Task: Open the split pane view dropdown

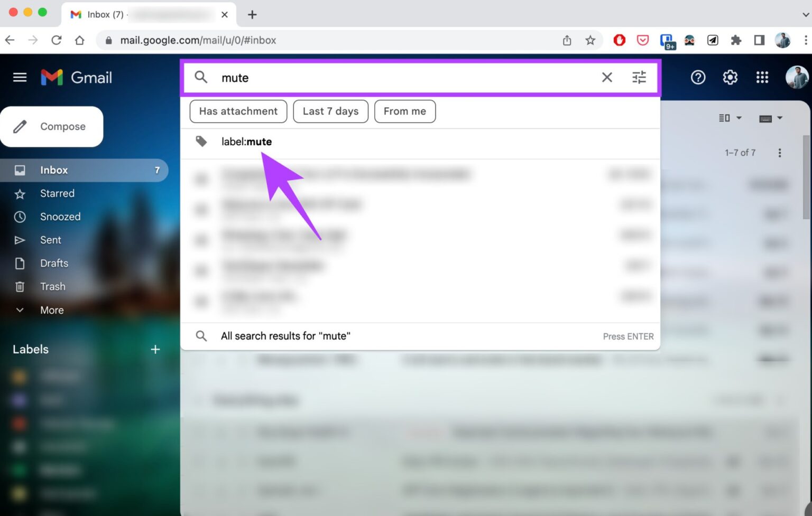Action: tap(730, 118)
